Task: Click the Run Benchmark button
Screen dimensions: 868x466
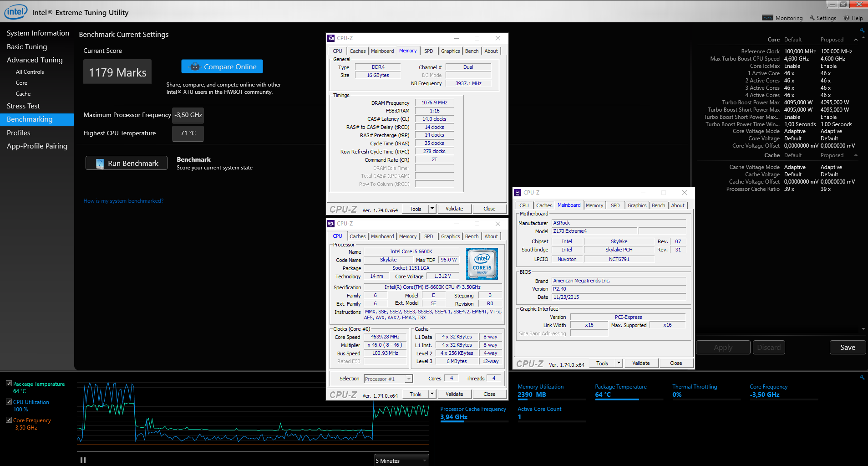Action: (x=127, y=164)
